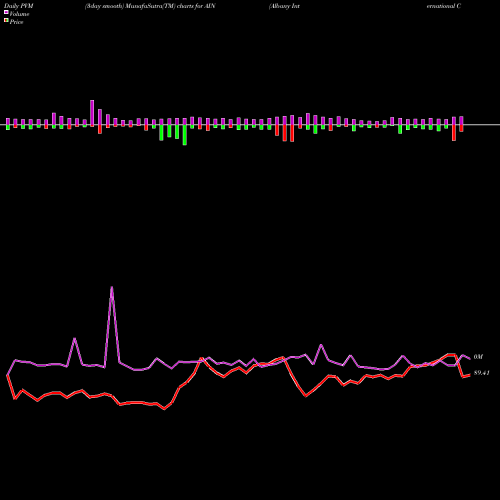Click the '89.41' price value label

pos(482,373)
